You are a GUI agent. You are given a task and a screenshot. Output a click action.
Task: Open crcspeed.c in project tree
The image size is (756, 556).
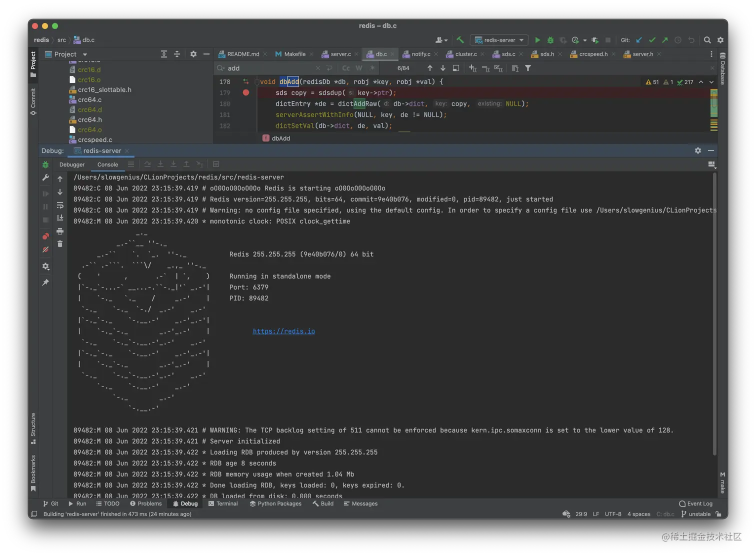(x=95, y=139)
